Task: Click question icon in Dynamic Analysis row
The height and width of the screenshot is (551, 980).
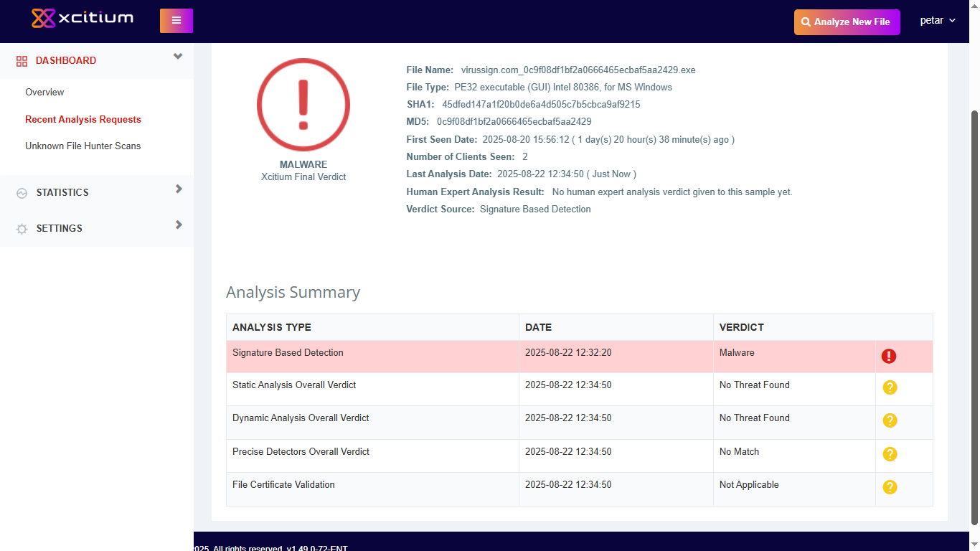Action: (x=890, y=420)
